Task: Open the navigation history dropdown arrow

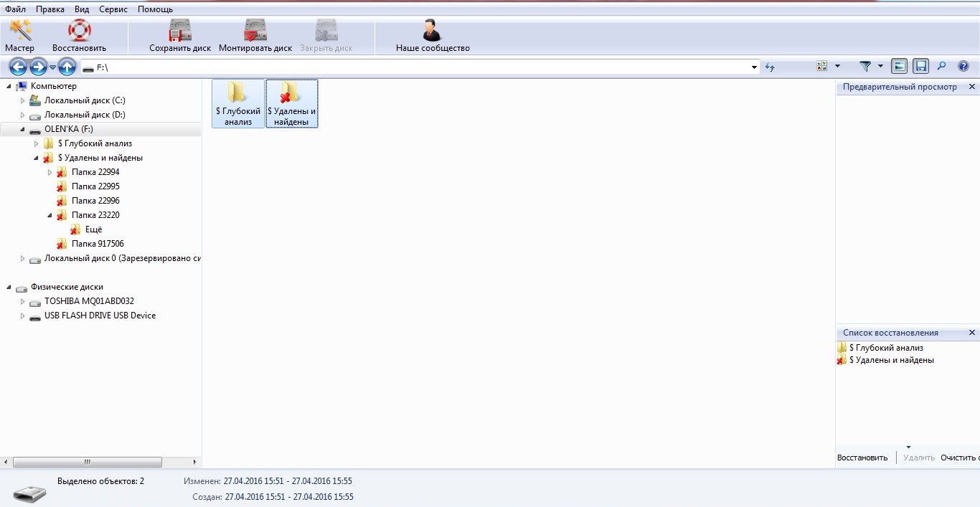Action: pos(52,67)
